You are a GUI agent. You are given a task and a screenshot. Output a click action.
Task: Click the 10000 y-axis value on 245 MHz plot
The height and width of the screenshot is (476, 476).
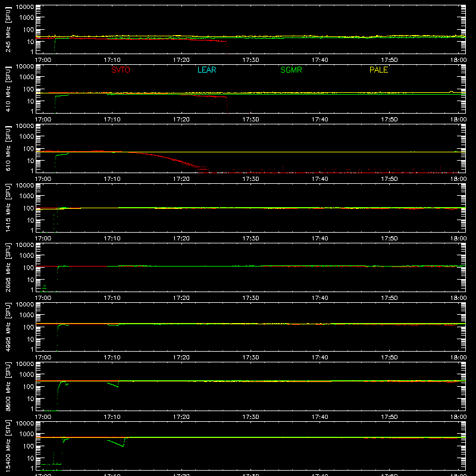pyautogui.click(x=25, y=7)
